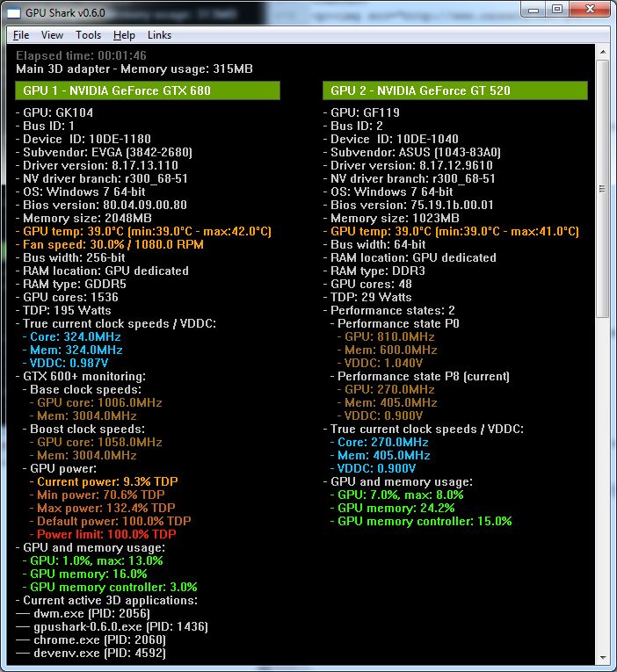Maximize the GPU Shark window
The width and height of the screenshot is (617, 672).
coord(556,10)
